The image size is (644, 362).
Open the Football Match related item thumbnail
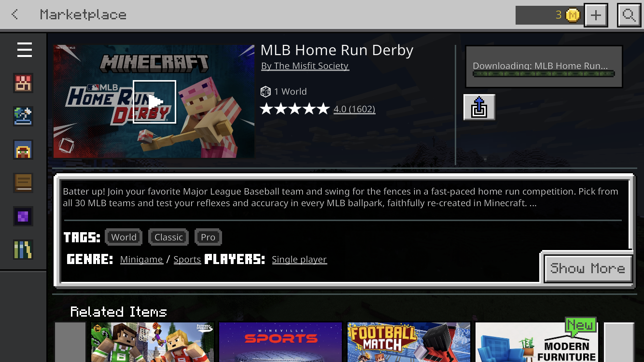409,342
